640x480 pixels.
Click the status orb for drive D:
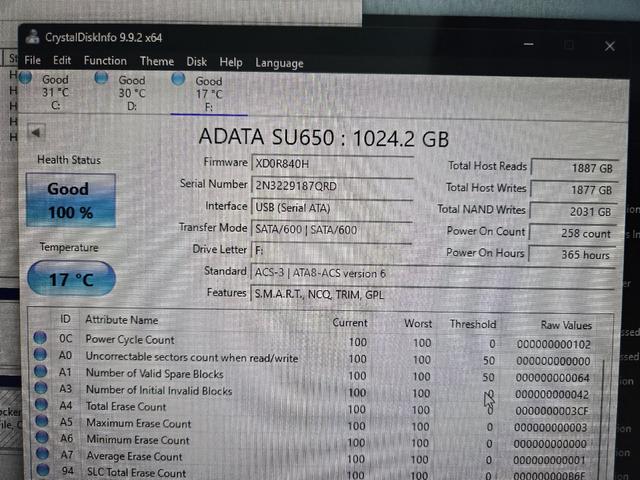(101, 77)
